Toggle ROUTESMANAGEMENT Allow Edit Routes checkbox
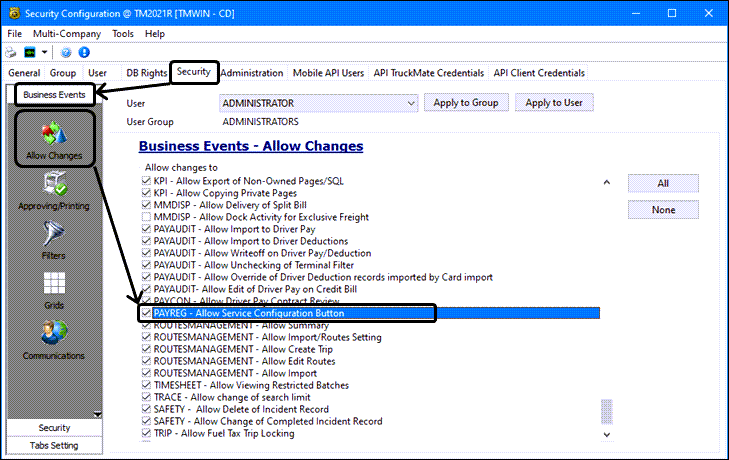 [x=146, y=361]
